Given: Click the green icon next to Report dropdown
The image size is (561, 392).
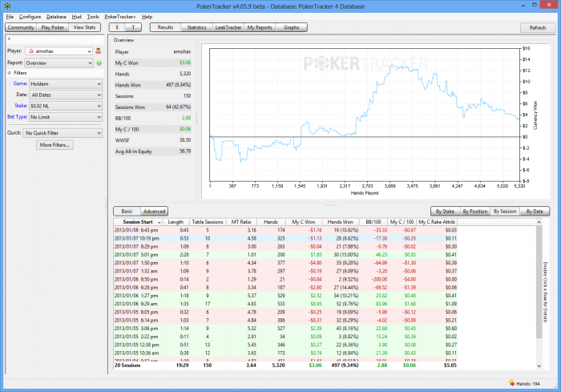Looking at the screenshot, I should (x=99, y=63).
